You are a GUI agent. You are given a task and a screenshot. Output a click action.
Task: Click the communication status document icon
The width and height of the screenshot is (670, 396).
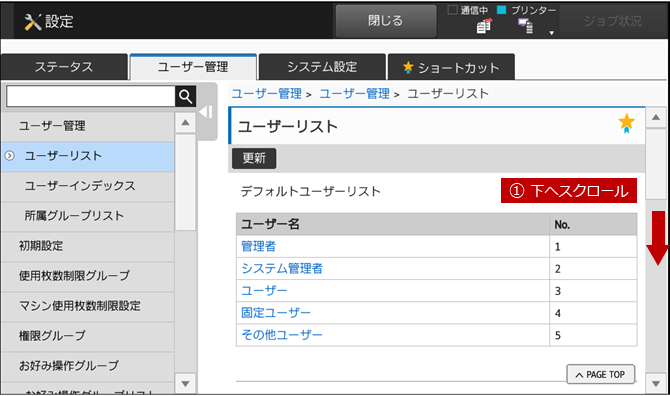point(484,26)
